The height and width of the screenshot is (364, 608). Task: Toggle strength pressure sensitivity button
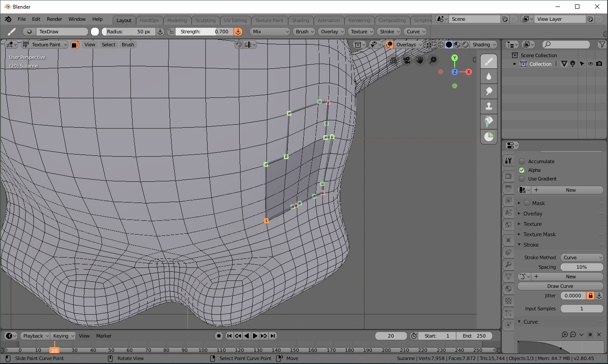238,32
